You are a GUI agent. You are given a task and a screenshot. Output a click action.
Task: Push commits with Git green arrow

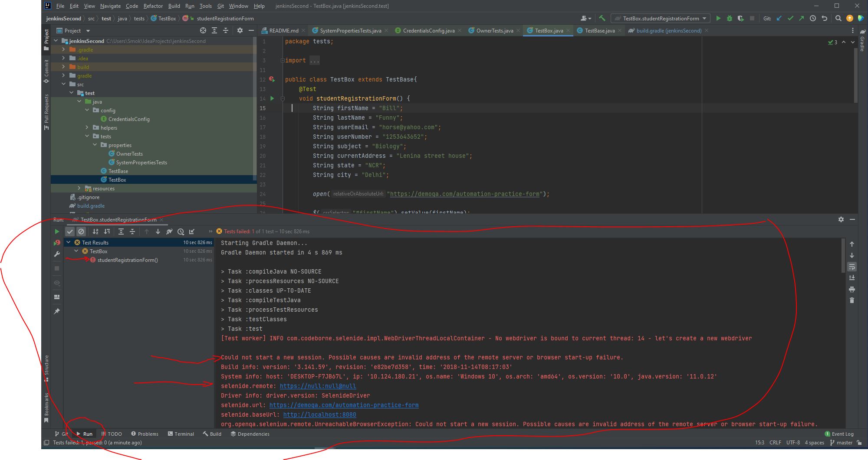click(x=802, y=18)
